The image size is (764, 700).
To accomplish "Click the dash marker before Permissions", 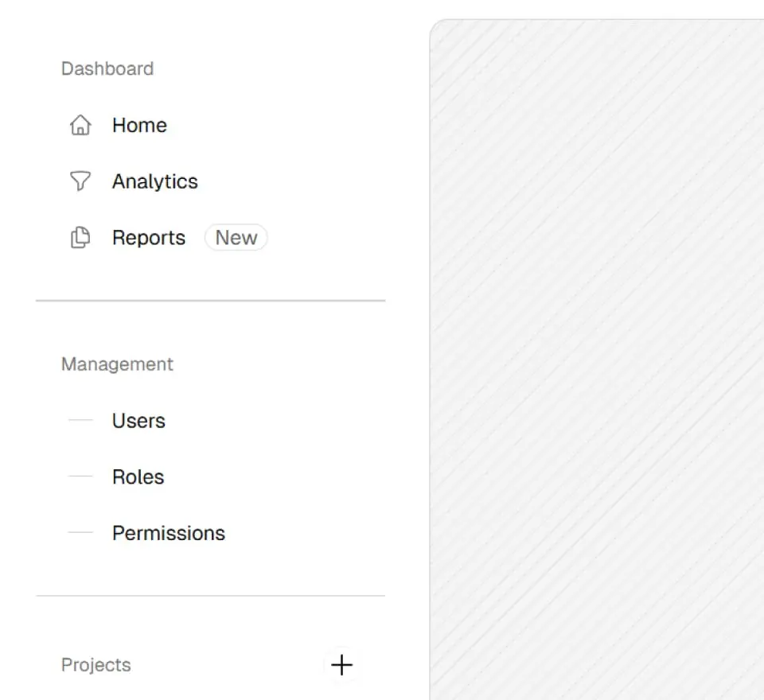I will pyautogui.click(x=80, y=533).
